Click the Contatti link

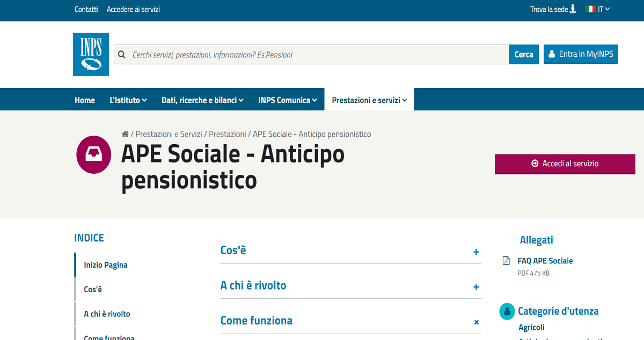point(86,9)
